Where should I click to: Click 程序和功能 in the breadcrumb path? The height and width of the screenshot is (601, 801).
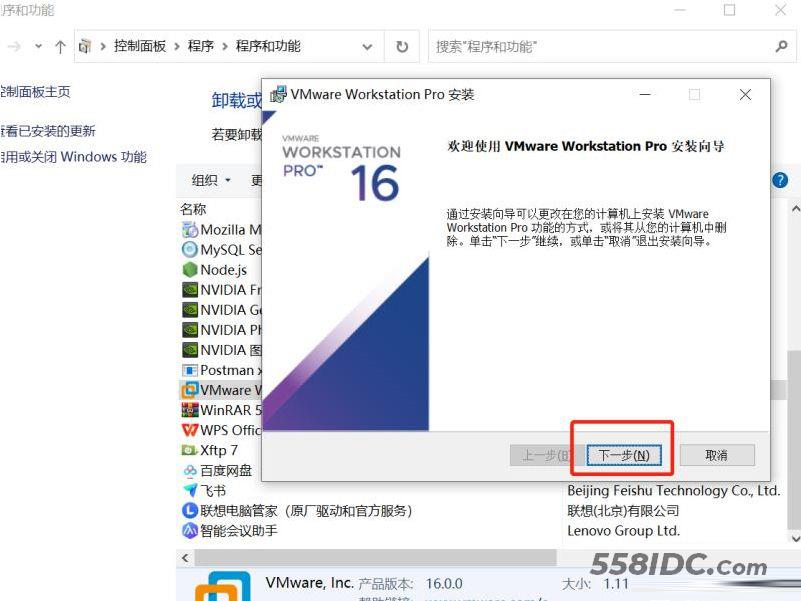[x=268, y=46]
